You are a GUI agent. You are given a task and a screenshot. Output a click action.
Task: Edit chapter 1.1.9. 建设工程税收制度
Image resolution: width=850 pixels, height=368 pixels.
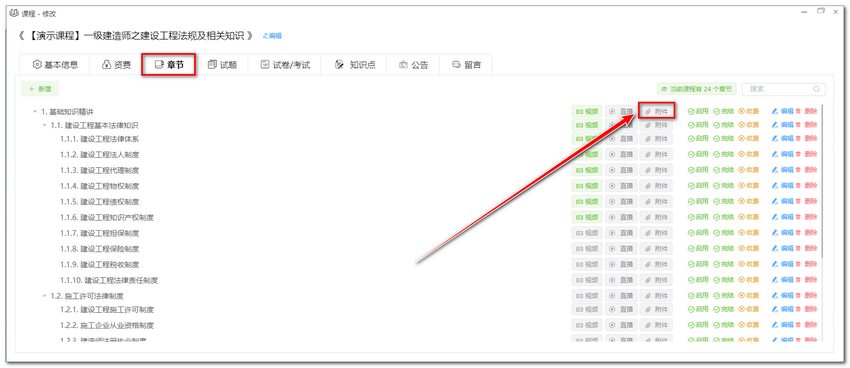pyautogui.click(x=783, y=264)
